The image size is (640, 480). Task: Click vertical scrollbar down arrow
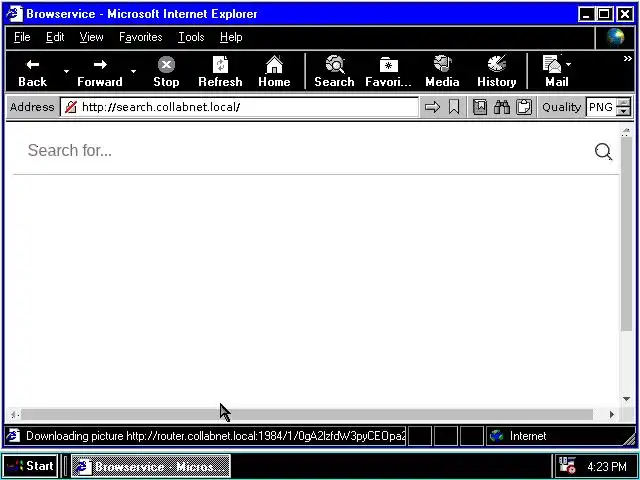(627, 399)
